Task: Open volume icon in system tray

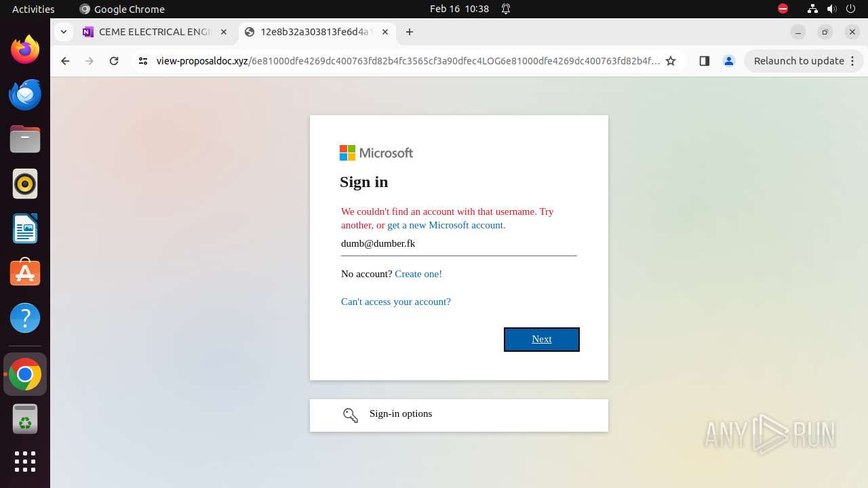Action: 831,9
